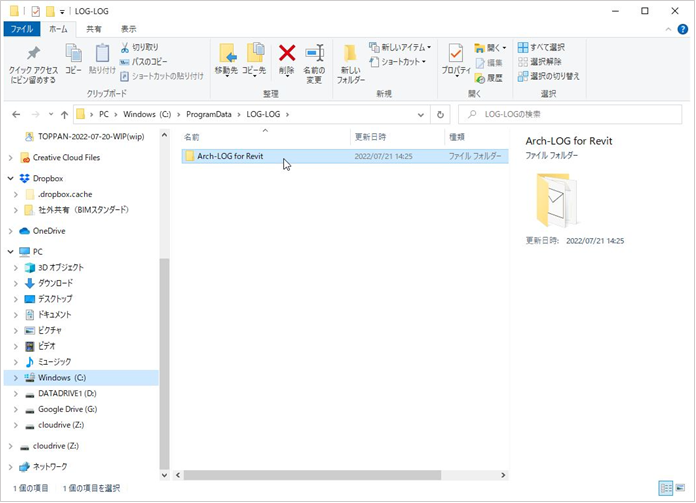Image resolution: width=696 pixels, height=503 pixels.
Task: Collapse the ribbon with the chevron
Action: click(x=668, y=29)
